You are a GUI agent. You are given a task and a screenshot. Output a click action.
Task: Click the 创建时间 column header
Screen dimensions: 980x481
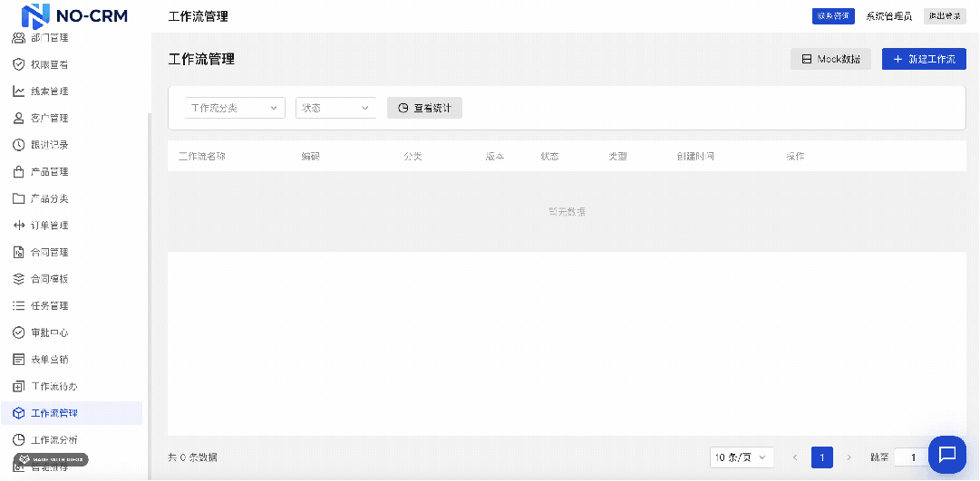(x=695, y=156)
